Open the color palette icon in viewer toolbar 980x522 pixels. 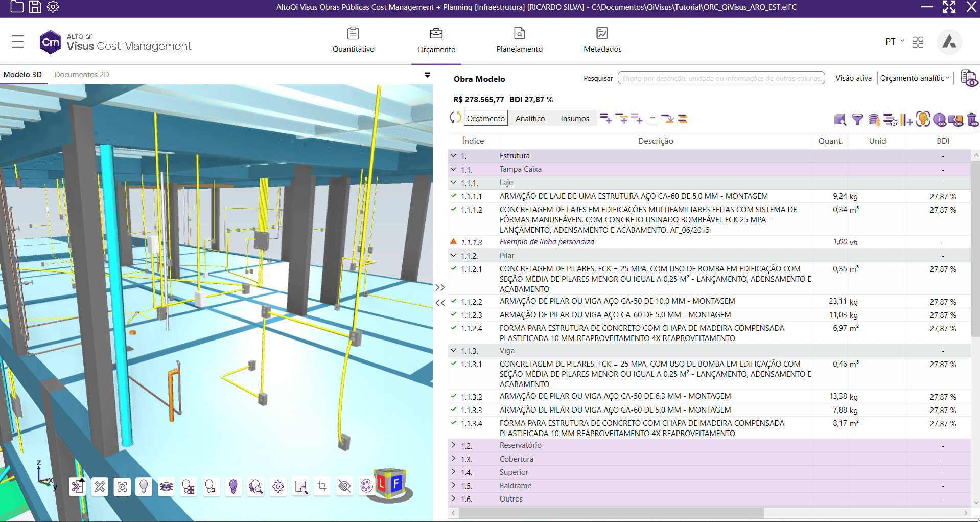(x=366, y=486)
